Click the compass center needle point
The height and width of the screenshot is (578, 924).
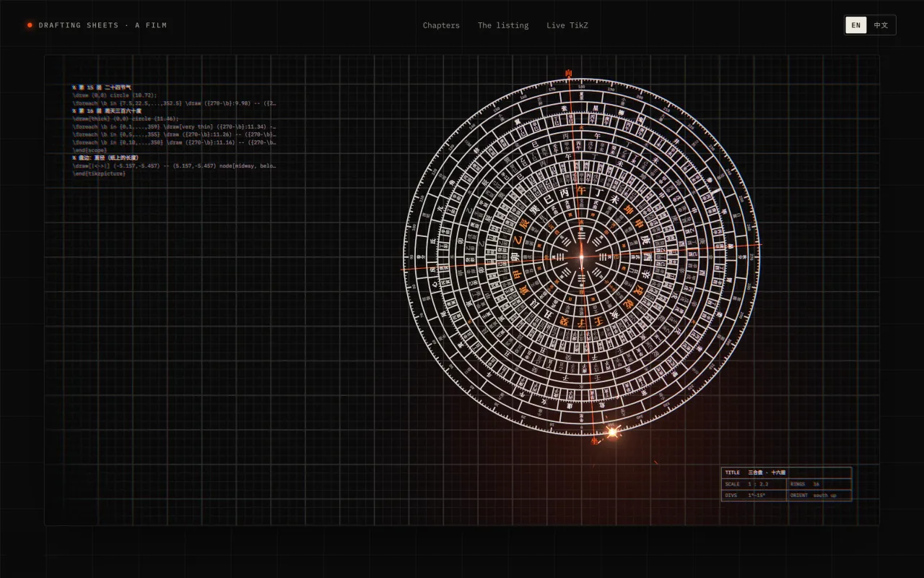581,256
